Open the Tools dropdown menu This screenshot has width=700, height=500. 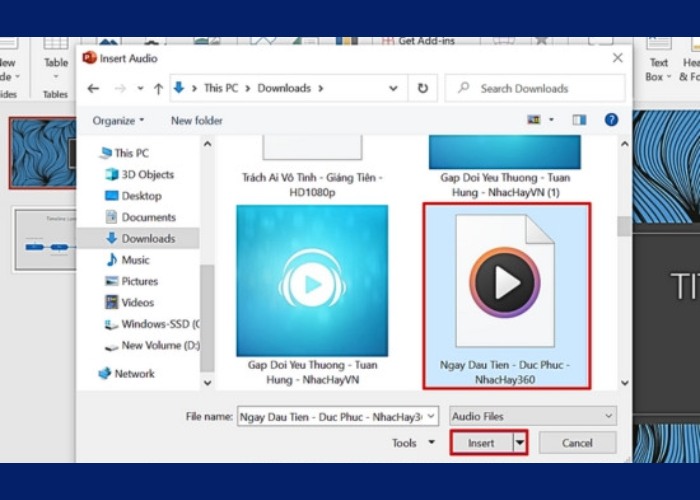pyautogui.click(x=413, y=443)
